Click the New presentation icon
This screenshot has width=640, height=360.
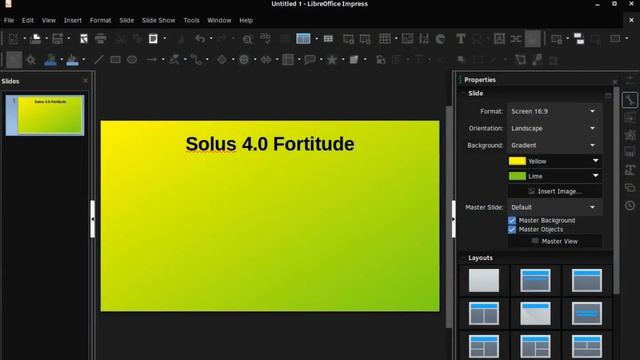coord(13,39)
